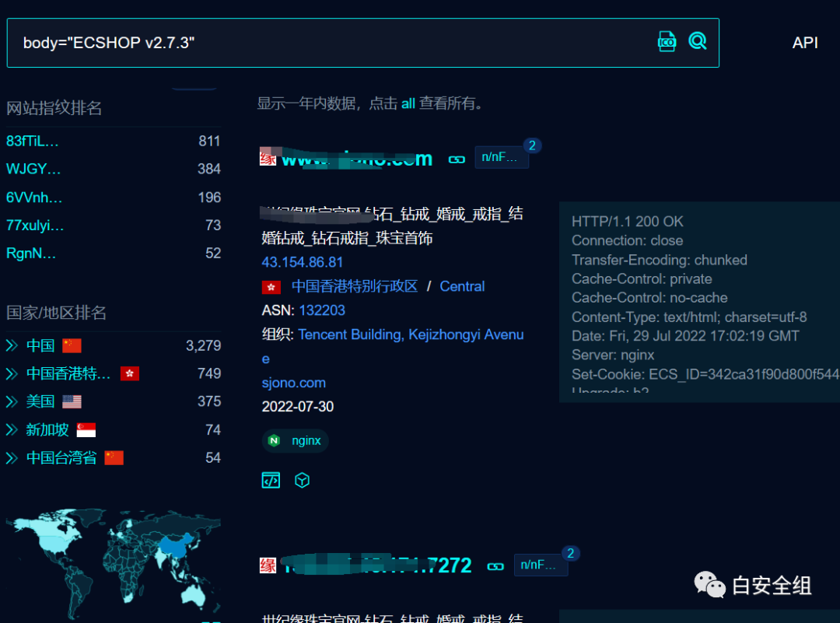Click the ICO icon search button
This screenshot has width=840, height=623.
coord(667,41)
